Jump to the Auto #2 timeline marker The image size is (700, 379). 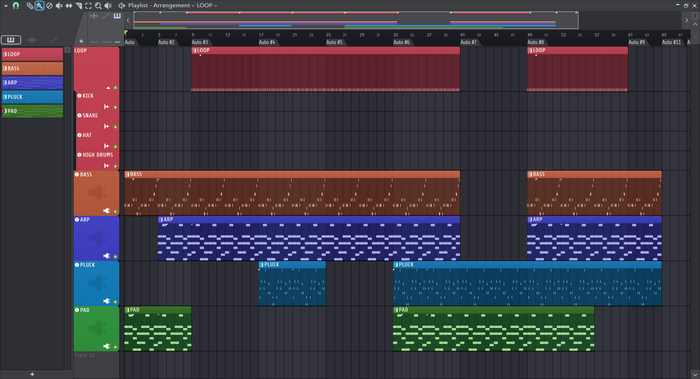167,42
